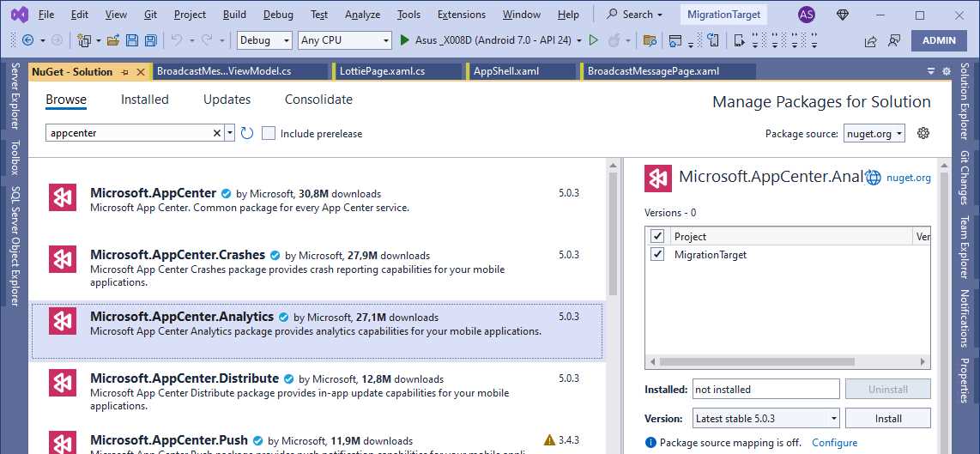Click the Find in Files folder icon
This screenshot has width=980, height=454.
point(650,40)
